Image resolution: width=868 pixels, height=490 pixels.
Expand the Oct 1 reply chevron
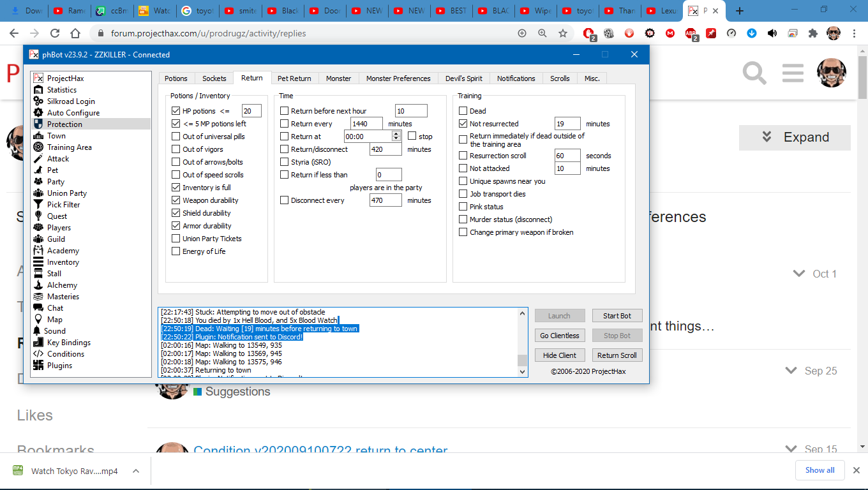pyautogui.click(x=798, y=274)
